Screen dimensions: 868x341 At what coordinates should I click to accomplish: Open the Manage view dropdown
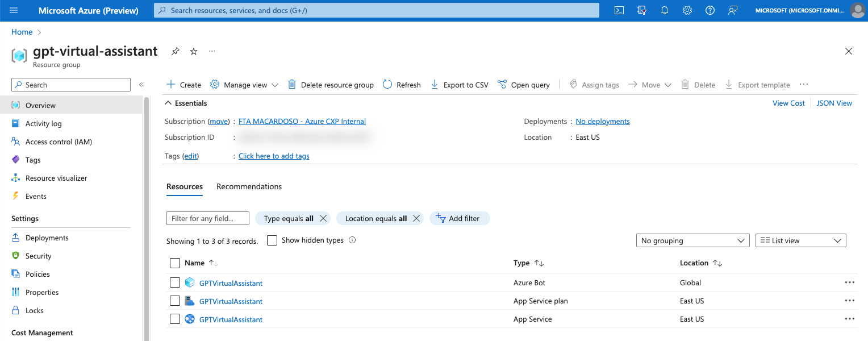[244, 85]
